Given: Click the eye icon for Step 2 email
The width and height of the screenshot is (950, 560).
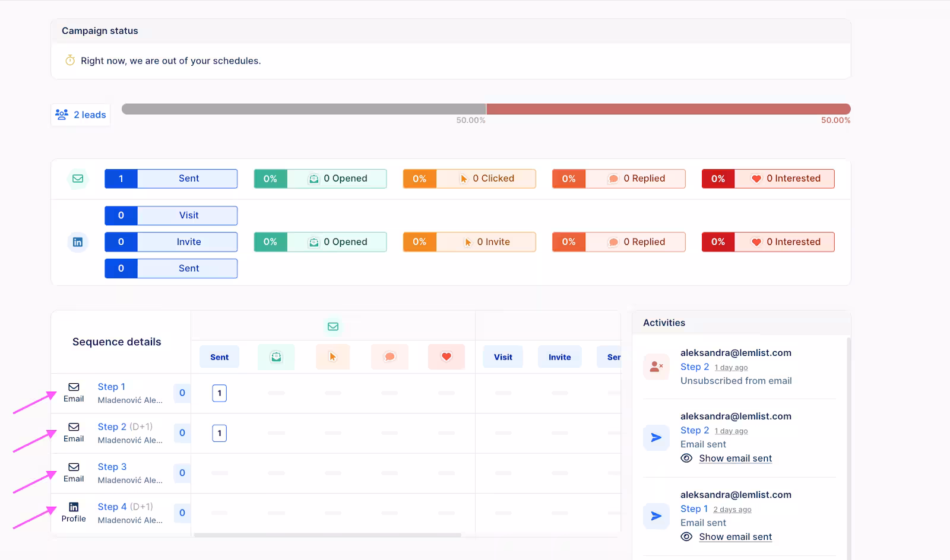Looking at the screenshot, I should coord(686,459).
